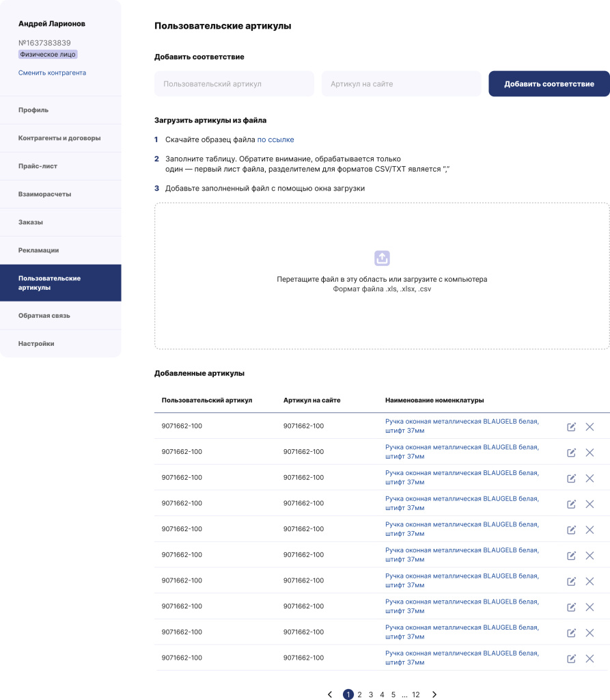Delete the second article row
This screenshot has height=700, width=610.
(x=590, y=453)
